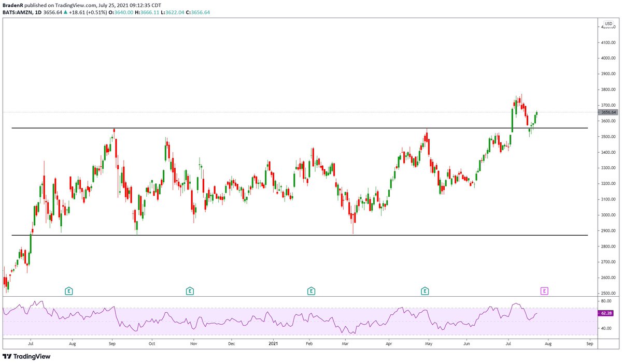The height and width of the screenshot is (364, 622).
Task: Click the 2600.00 price axis label
Action: click(x=607, y=278)
